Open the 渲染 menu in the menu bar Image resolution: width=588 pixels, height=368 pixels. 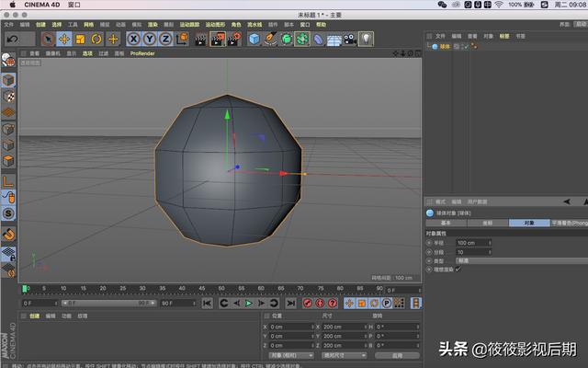point(153,25)
